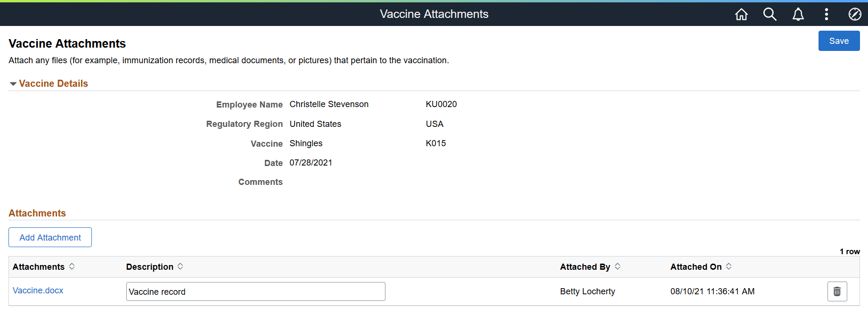Select the Vaccine Attachments page title bar
This screenshot has width=868, height=324.
(434, 14)
